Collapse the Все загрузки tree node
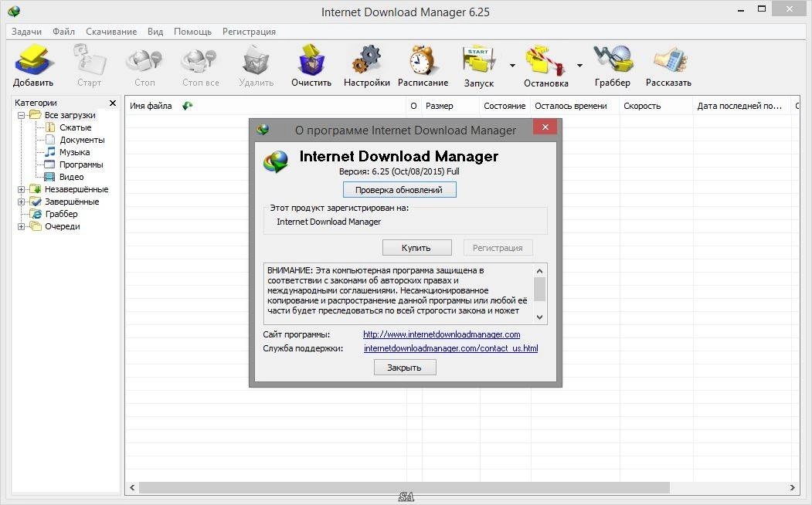The height and width of the screenshot is (505, 812). (21, 115)
